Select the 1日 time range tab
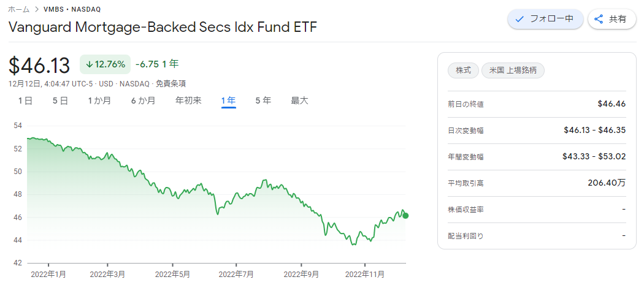This screenshot has height=285, width=644. coord(25,101)
